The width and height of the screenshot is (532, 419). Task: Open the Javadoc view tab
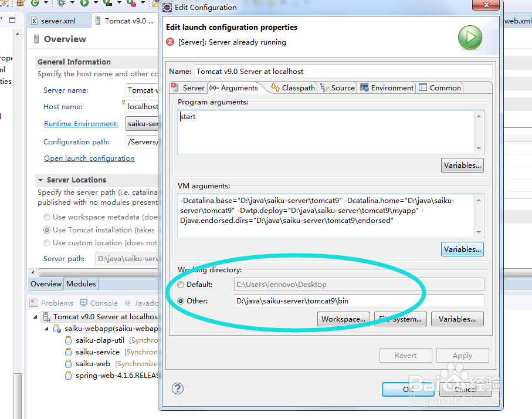(141, 303)
